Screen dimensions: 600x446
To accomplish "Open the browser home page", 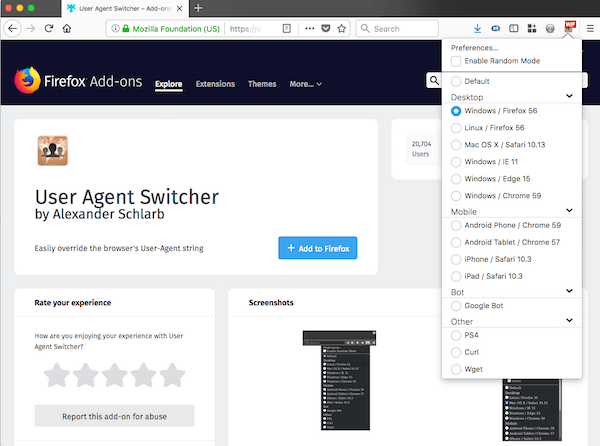I will point(67,29).
